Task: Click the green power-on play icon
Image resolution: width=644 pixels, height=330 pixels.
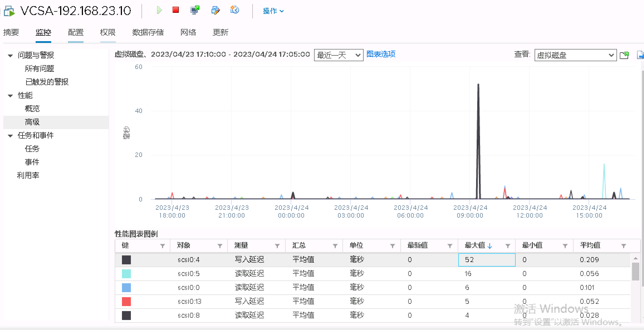Action: click(x=159, y=10)
